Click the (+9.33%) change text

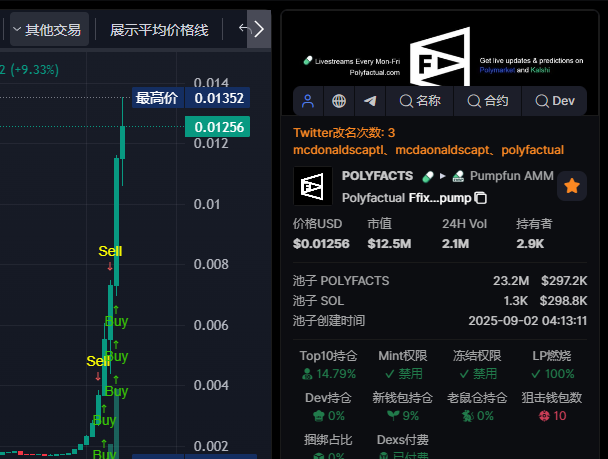tap(35, 70)
